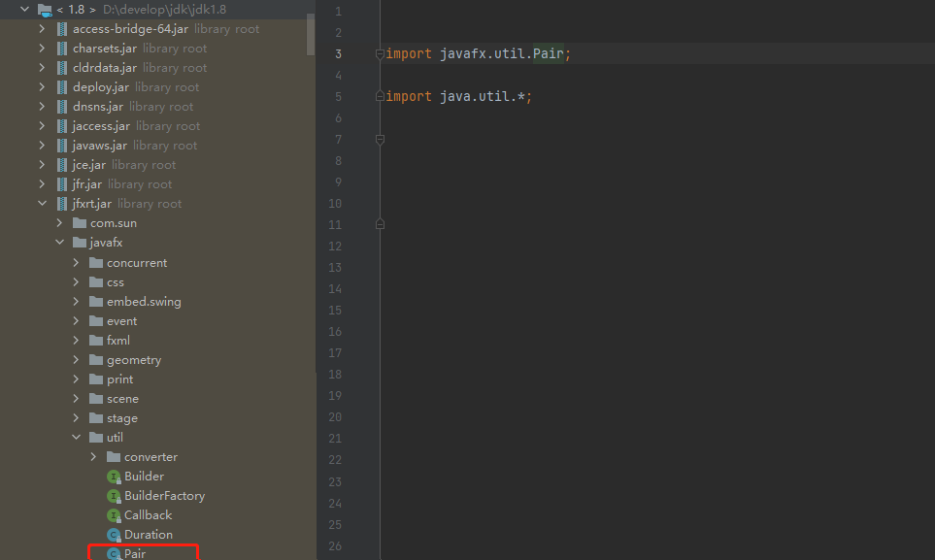Click the Callback interface icon

114,515
